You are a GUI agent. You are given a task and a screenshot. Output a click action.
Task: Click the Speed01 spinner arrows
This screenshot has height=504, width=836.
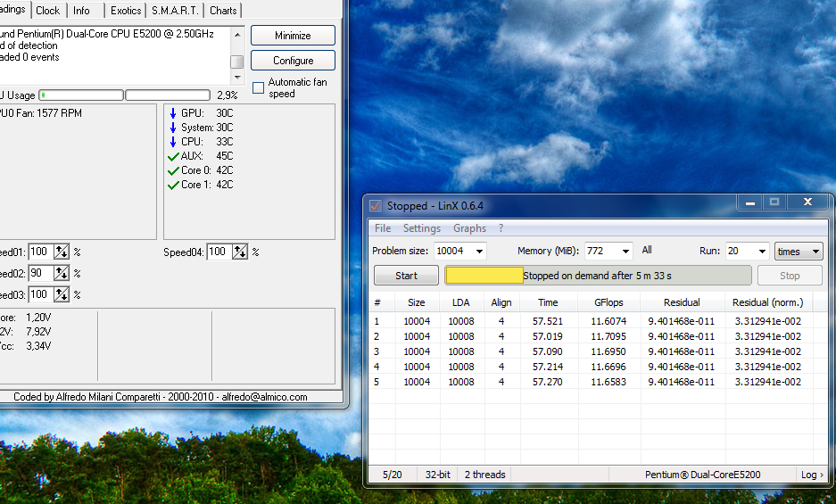point(62,252)
